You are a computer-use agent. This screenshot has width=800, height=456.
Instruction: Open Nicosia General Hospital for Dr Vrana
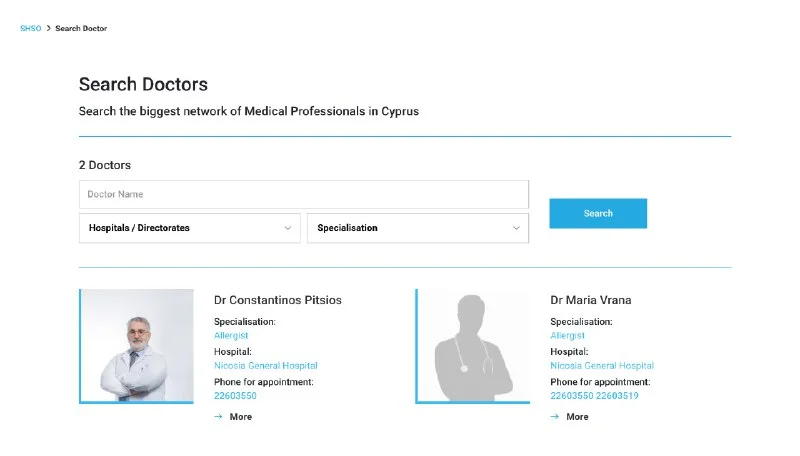click(602, 366)
